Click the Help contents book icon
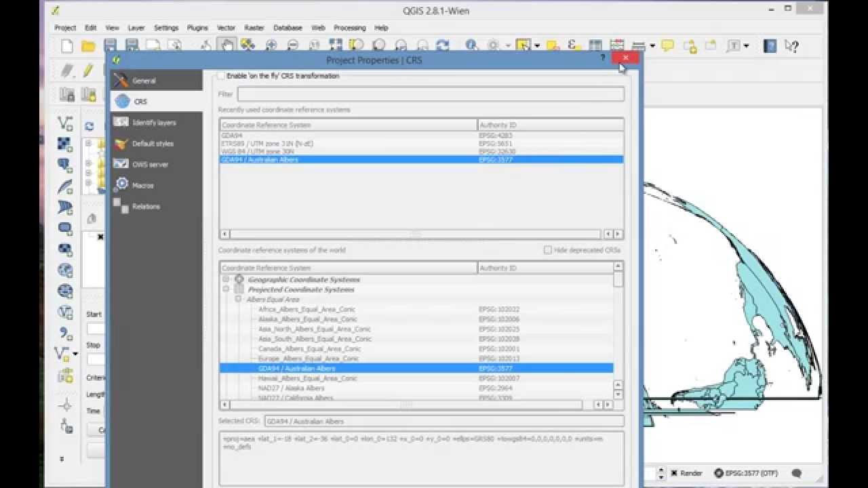This screenshot has width=868, height=488. [x=770, y=45]
